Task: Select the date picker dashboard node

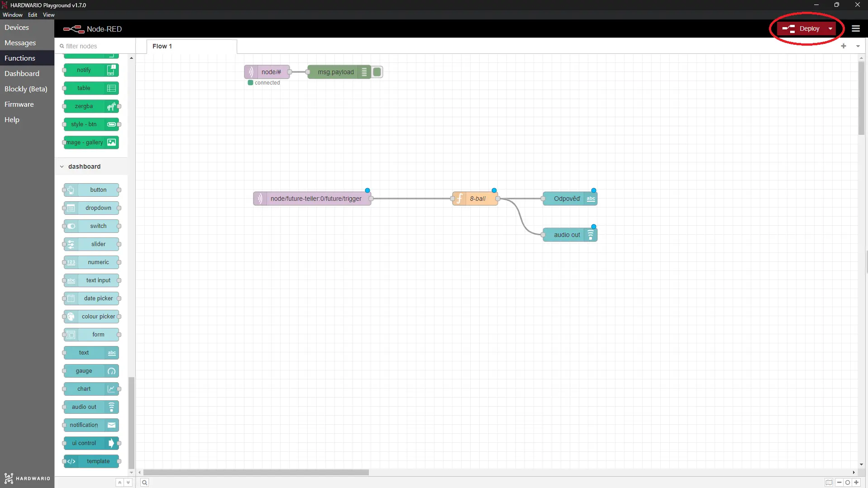Action: coord(91,298)
